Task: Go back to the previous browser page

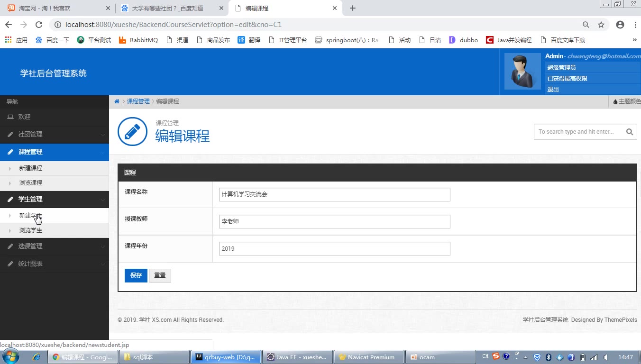Action: [x=8, y=25]
